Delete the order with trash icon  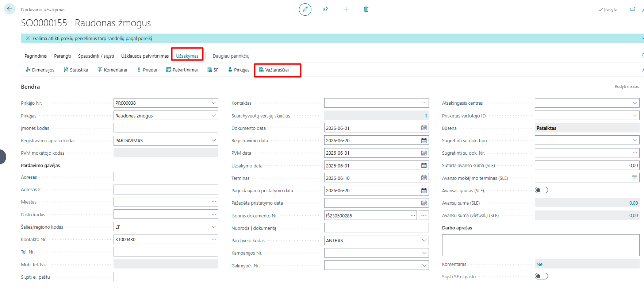pos(366,9)
